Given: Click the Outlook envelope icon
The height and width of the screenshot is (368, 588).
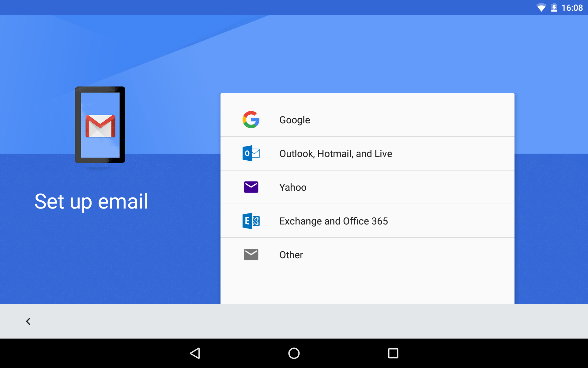Looking at the screenshot, I should click(x=251, y=153).
